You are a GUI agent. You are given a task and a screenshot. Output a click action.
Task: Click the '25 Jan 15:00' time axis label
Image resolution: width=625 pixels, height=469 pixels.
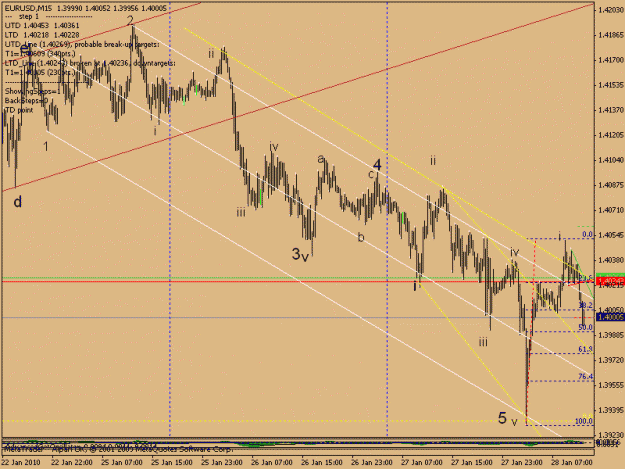172,463
